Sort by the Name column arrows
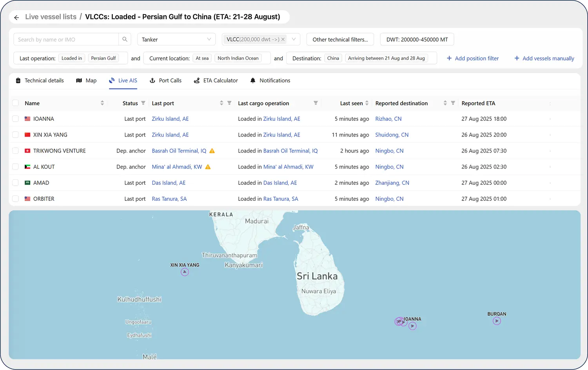The width and height of the screenshot is (588, 370). click(x=102, y=103)
